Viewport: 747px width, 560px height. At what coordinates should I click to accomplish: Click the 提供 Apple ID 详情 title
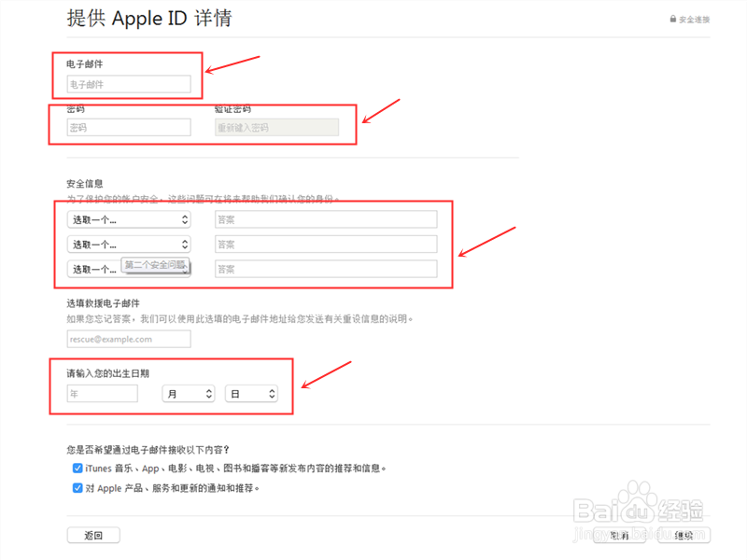point(149,19)
